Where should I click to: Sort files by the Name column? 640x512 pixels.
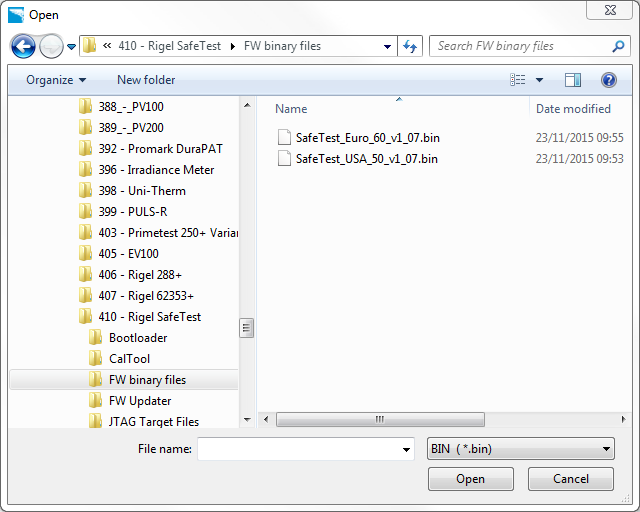pos(291,109)
